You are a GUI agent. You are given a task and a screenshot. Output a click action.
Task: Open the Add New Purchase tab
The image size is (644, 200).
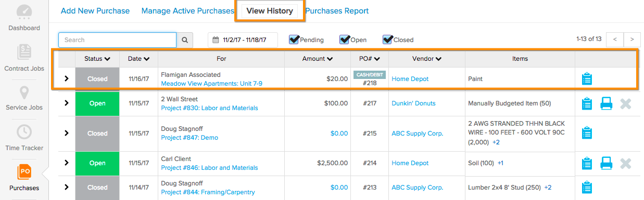95,11
